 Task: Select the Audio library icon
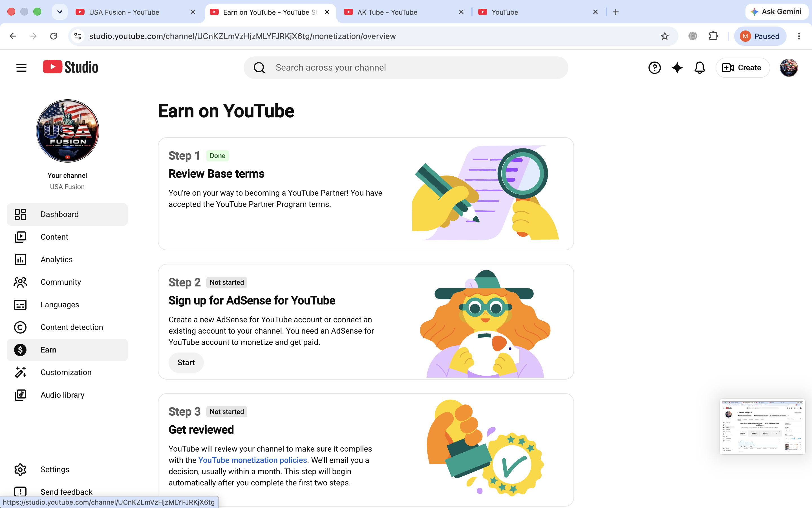[x=20, y=395]
